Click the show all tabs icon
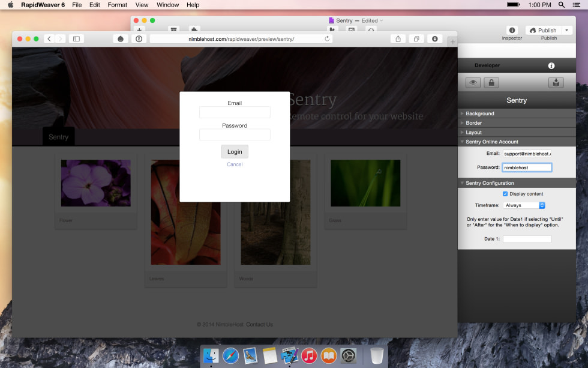The height and width of the screenshot is (368, 588). tap(416, 38)
